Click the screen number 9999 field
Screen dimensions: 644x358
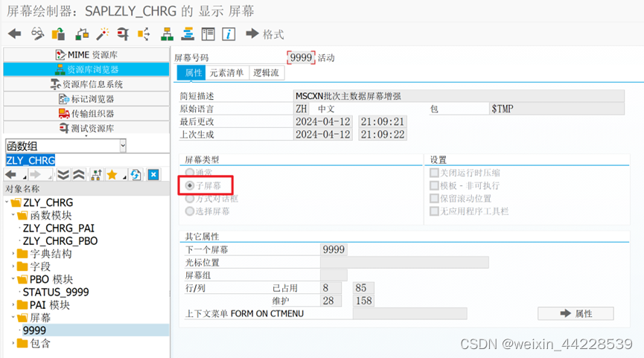coord(301,57)
